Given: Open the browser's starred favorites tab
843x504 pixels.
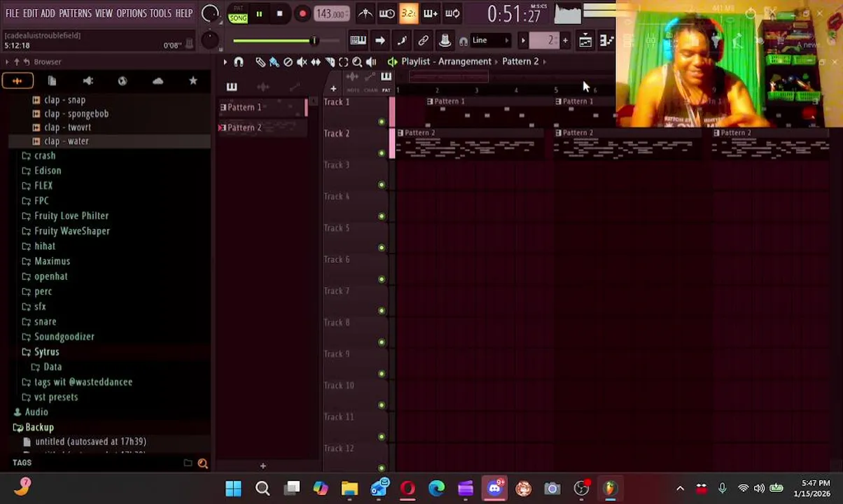Looking at the screenshot, I should tap(193, 81).
